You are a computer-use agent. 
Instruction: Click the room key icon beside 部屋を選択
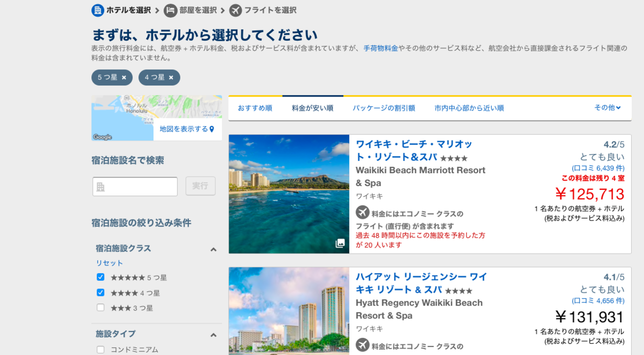tap(171, 10)
